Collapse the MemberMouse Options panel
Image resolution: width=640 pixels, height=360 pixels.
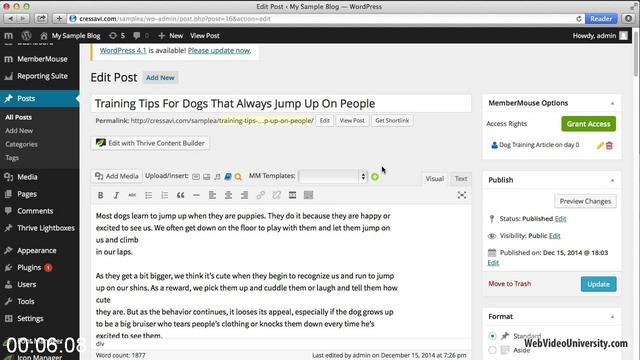(612, 103)
